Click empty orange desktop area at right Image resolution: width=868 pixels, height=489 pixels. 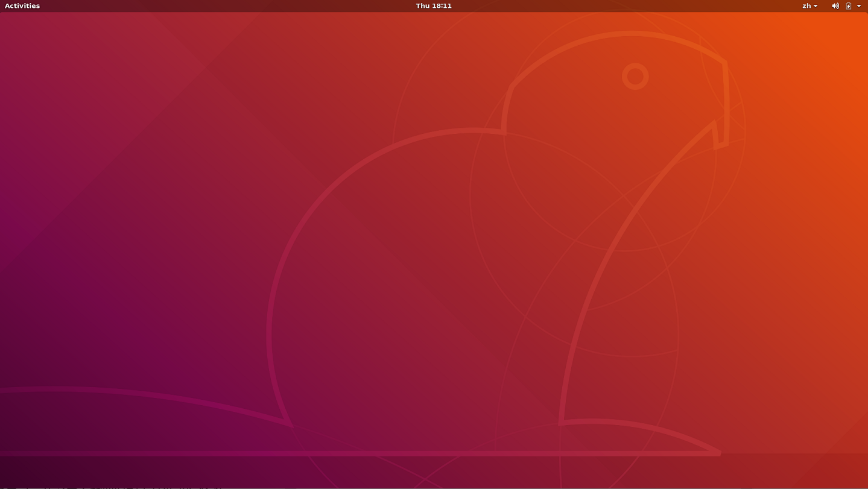[x=808, y=241]
